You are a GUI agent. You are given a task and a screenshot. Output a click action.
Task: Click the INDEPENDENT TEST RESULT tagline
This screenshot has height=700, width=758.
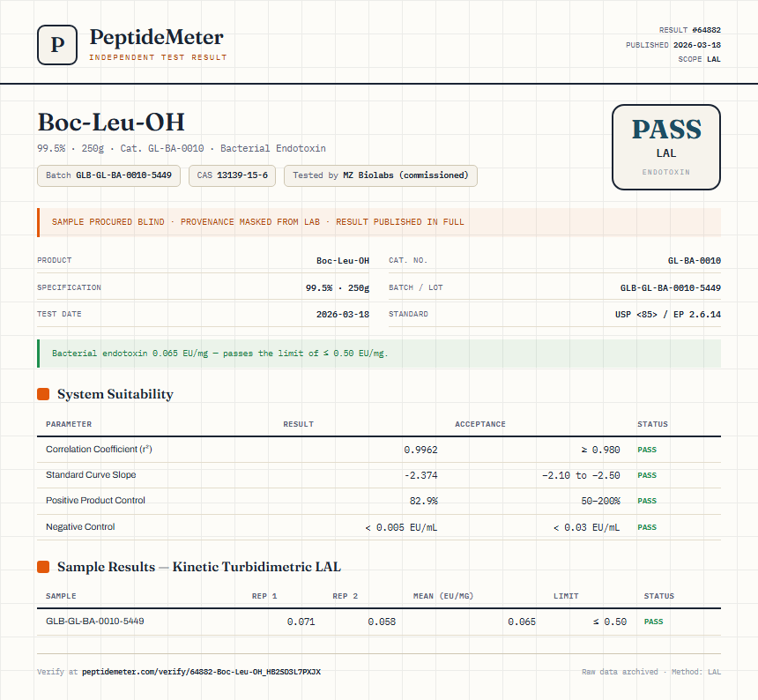[158, 57]
